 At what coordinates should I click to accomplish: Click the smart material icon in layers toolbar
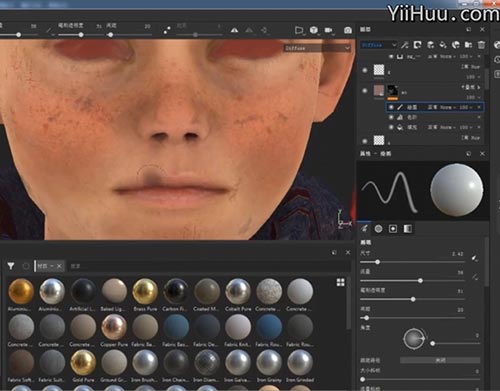(x=456, y=45)
